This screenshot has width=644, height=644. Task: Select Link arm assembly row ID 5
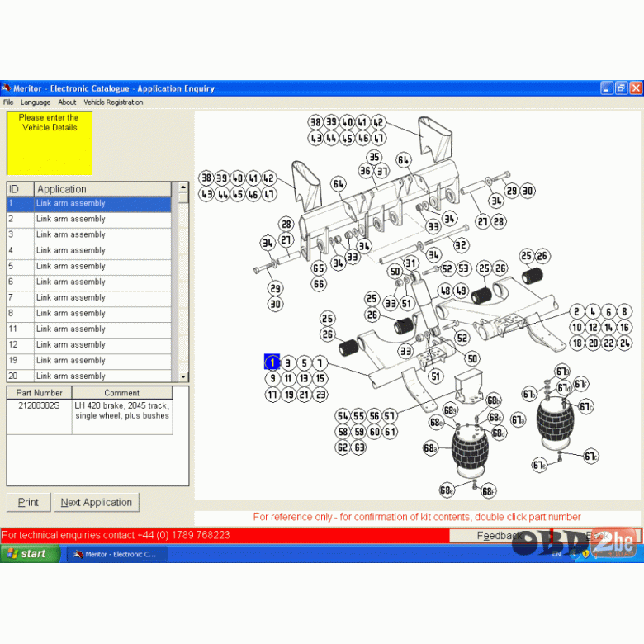tap(89, 267)
